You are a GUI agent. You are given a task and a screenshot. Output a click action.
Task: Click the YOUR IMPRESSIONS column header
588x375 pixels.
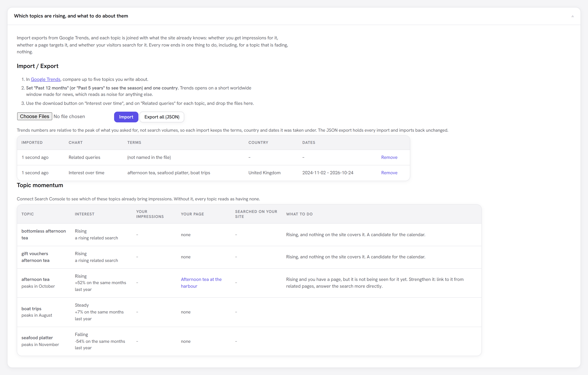pyautogui.click(x=150, y=214)
